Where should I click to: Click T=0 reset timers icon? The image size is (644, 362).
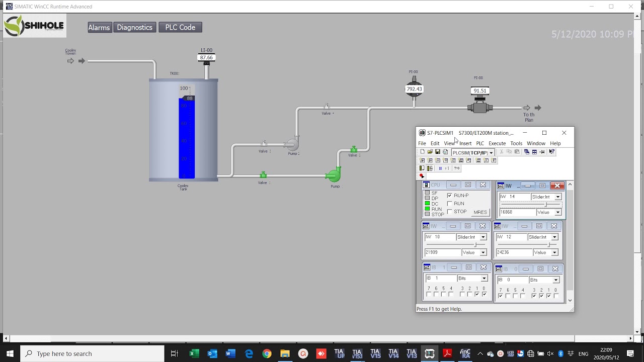(457, 168)
